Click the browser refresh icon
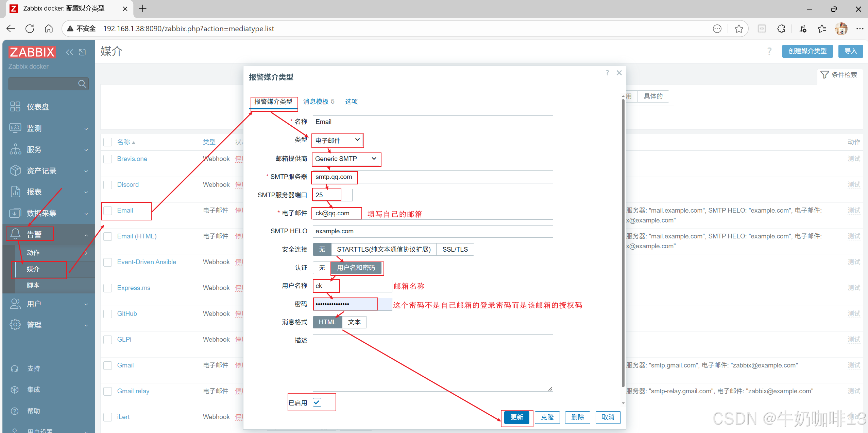This screenshot has height=433, width=868. 30,29
